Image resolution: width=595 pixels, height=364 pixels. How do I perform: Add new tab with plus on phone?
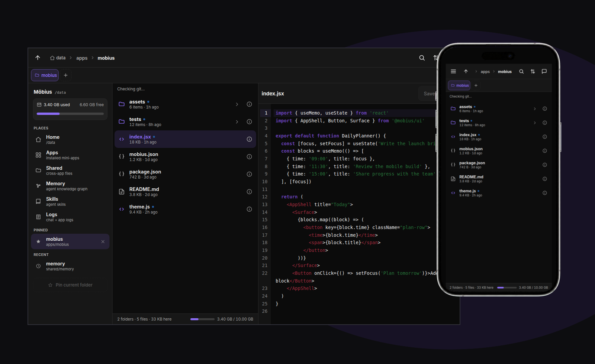click(476, 85)
